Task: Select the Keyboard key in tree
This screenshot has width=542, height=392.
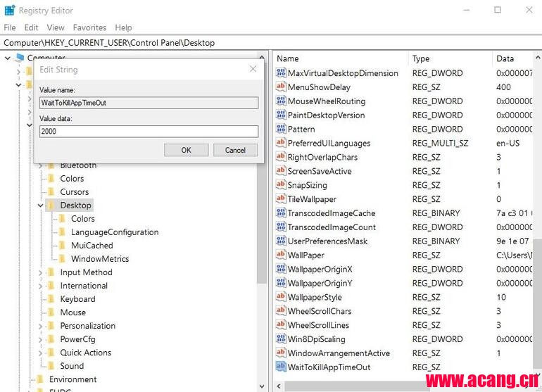Action: click(77, 299)
